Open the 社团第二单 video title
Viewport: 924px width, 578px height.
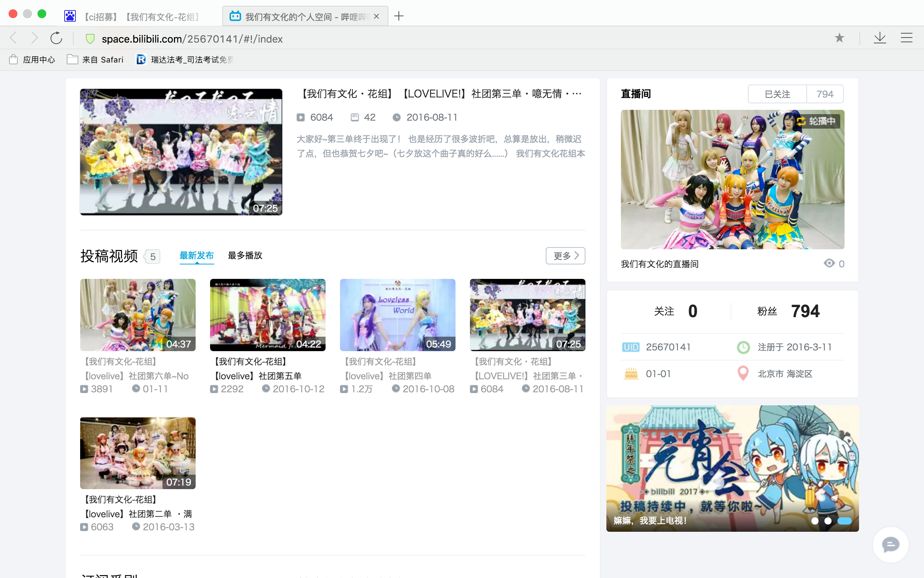(137, 507)
